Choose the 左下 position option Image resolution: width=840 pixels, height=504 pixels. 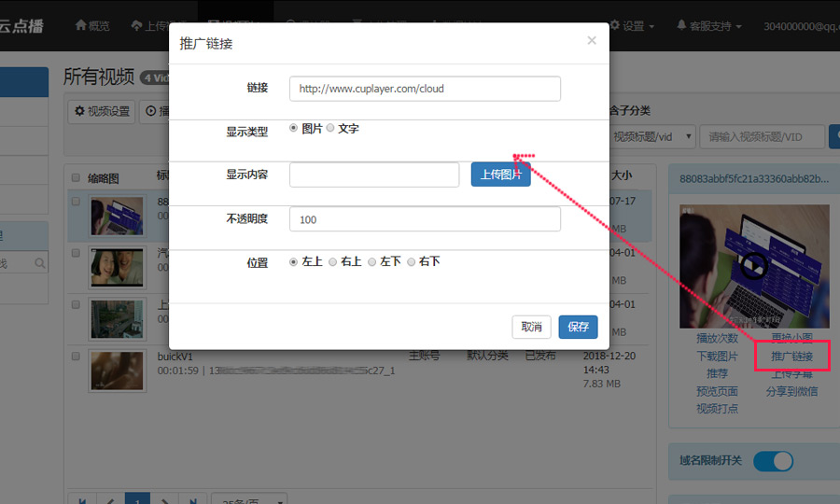click(x=372, y=262)
